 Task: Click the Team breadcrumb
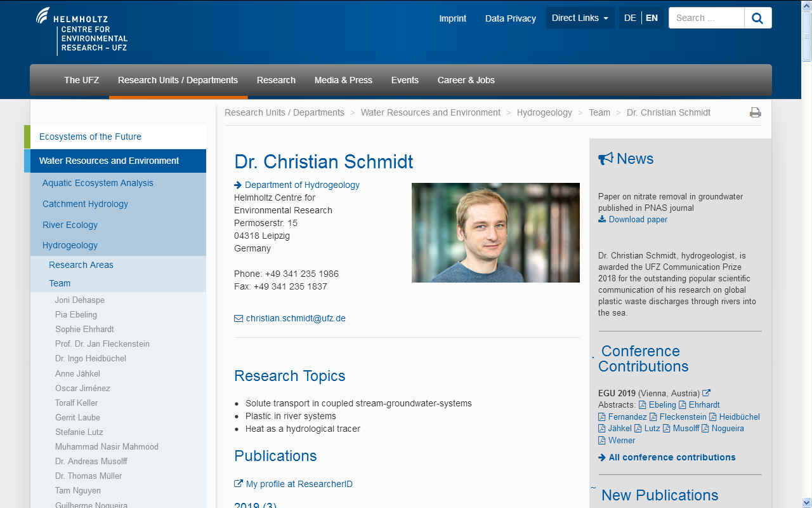599,112
